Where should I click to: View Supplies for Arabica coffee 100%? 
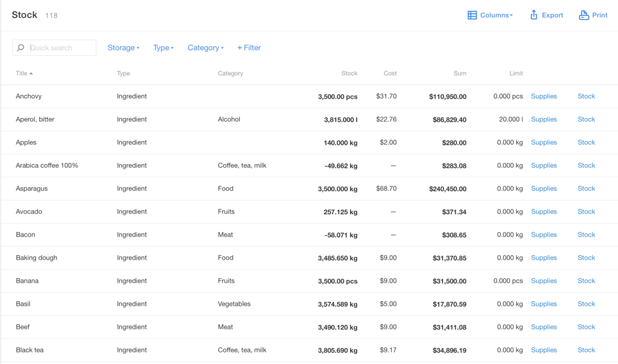tap(544, 165)
